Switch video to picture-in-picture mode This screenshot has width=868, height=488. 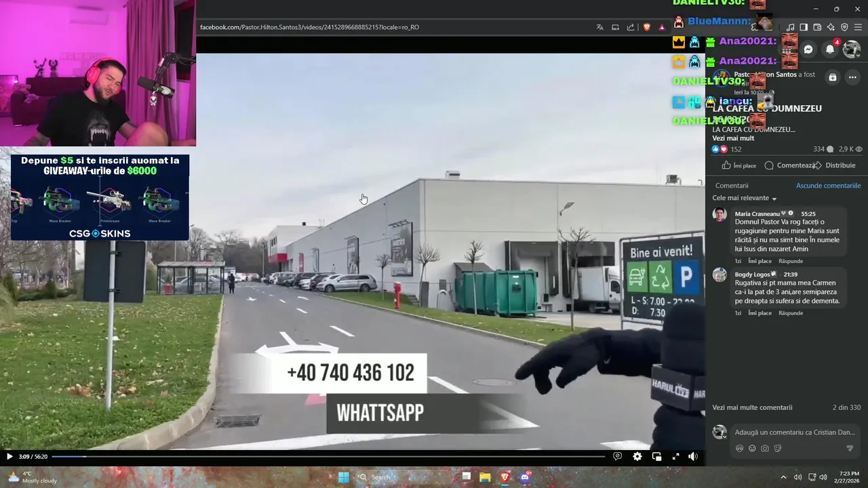click(x=656, y=457)
